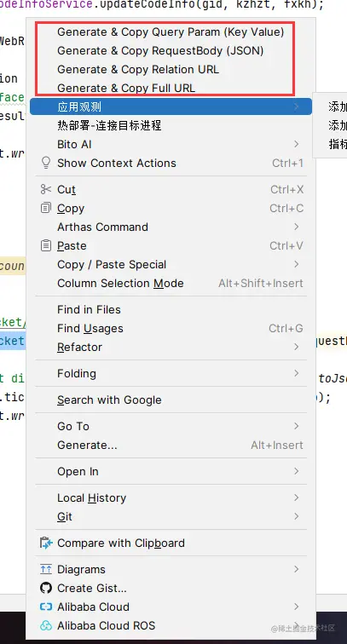Click the Alibaba Cloud logo icon

pyautogui.click(x=46, y=607)
